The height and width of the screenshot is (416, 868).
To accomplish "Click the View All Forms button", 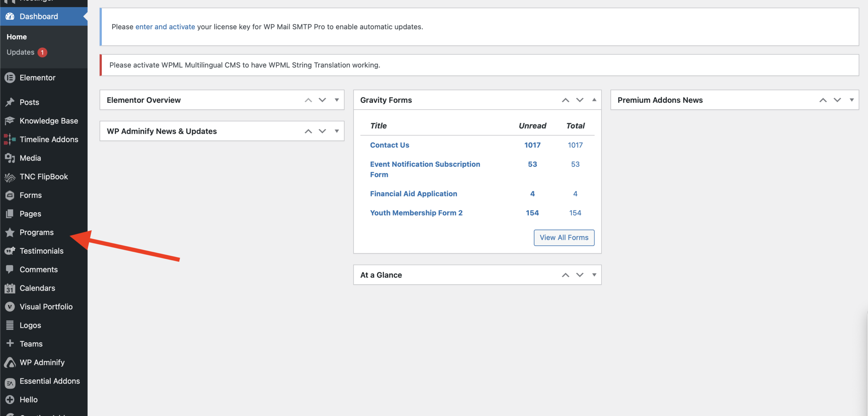I will 564,237.
